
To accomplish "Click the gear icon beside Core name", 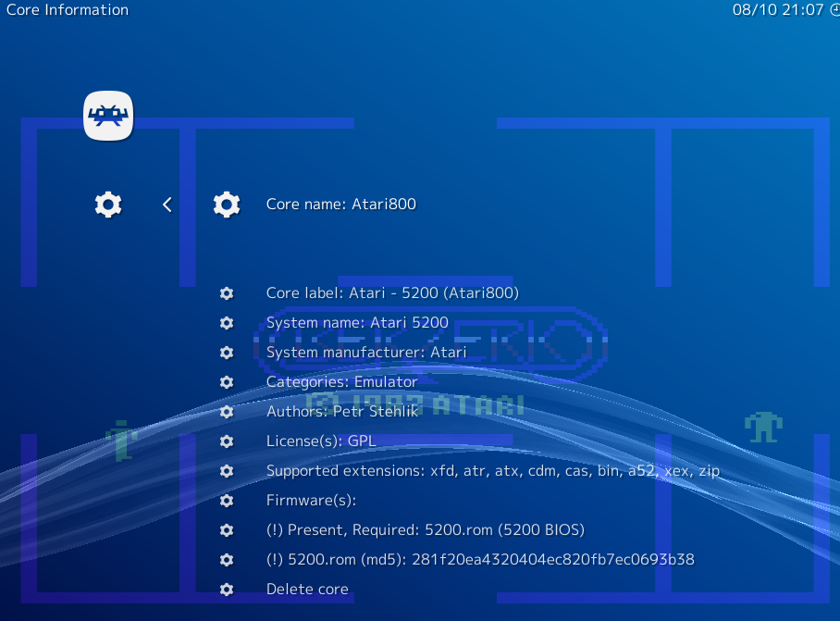I will pos(227,205).
